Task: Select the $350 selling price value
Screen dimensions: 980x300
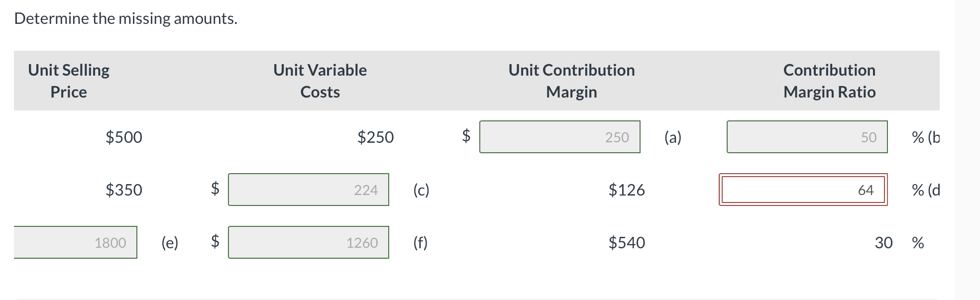Action: click(123, 190)
